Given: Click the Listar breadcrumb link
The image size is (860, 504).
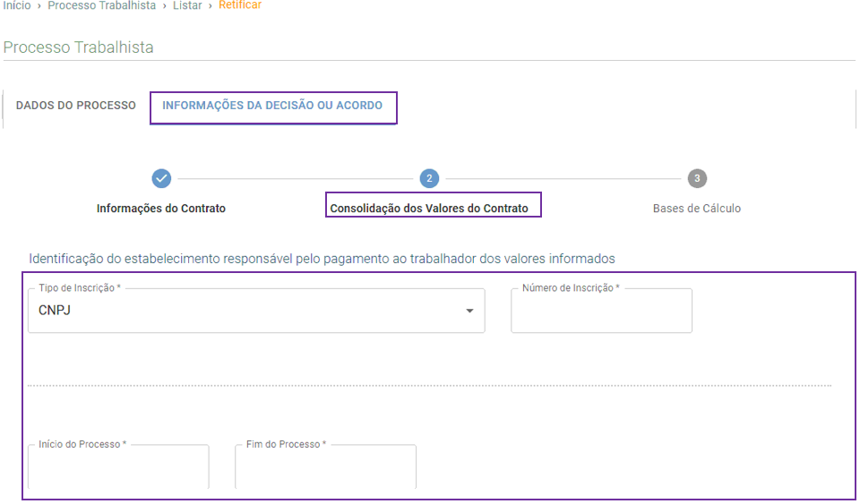Looking at the screenshot, I should (x=187, y=5).
